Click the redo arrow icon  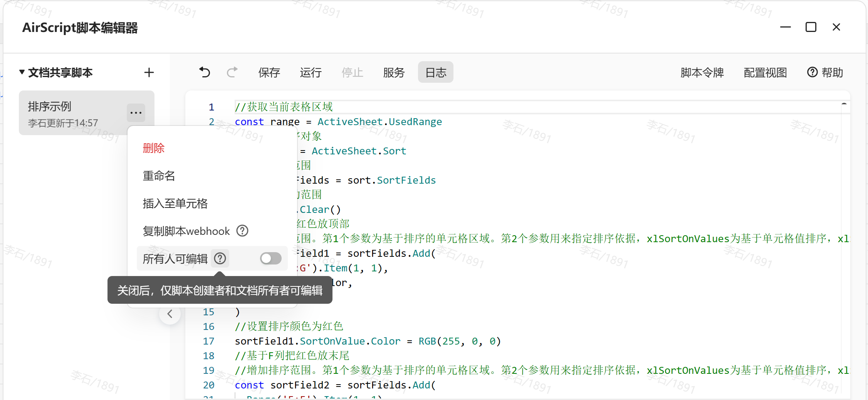click(232, 72)
